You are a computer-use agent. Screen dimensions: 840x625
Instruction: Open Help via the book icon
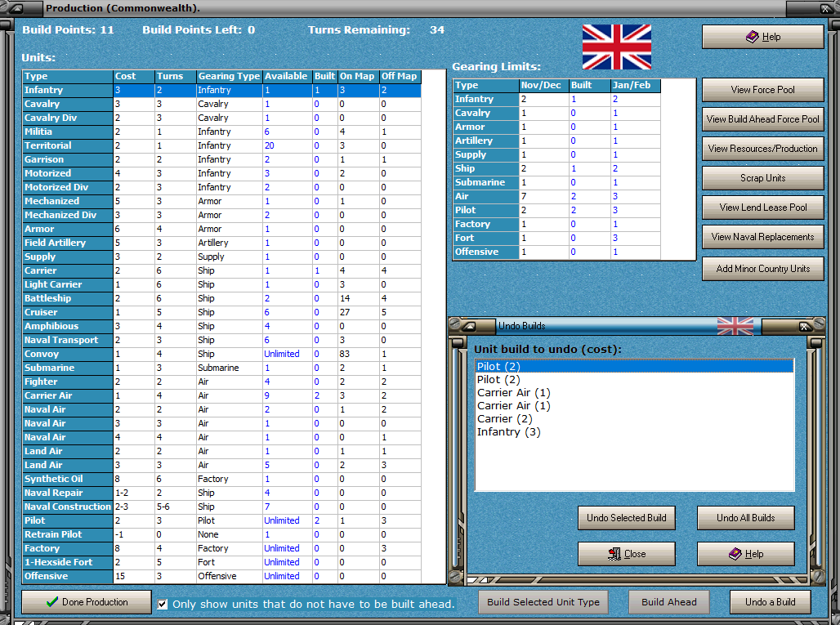point(752,37)
